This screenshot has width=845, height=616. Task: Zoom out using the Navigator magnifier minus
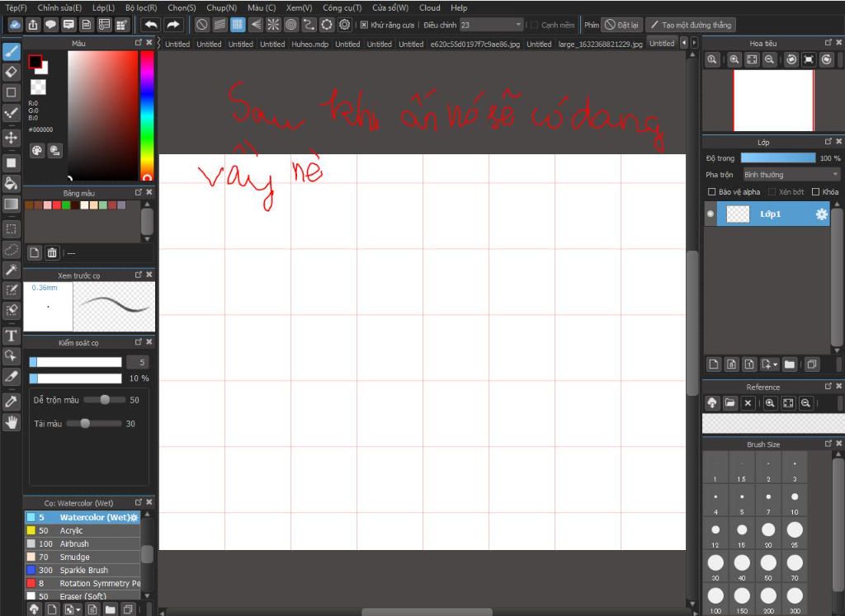tap(770, 59)
